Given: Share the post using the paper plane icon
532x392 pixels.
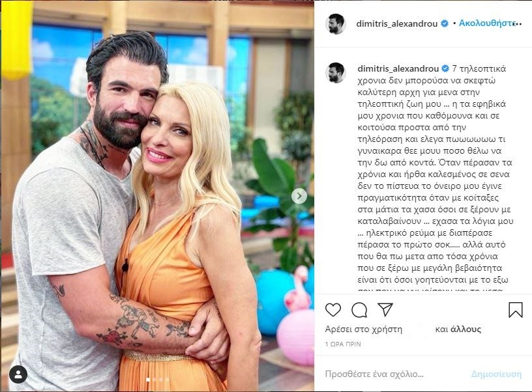Looking at the screenshot, I should (385, 309).
